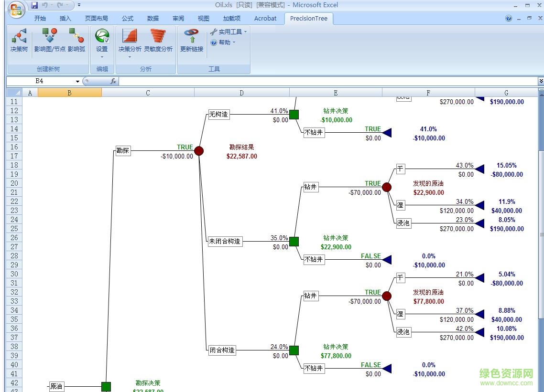Click the 更新链接 (Update Links) icon

click(191, 42)
